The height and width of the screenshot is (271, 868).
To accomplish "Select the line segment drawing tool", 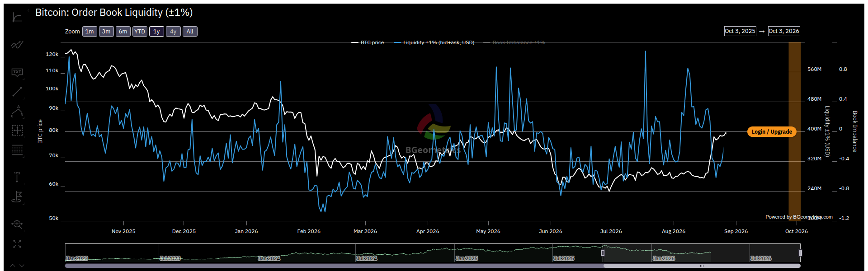I will (x=17, y=92).
